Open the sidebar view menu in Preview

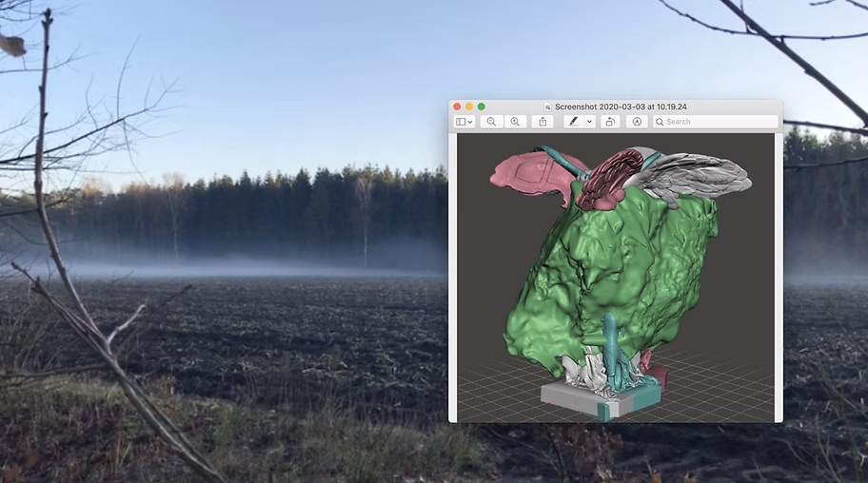click(x=464, y=122)
